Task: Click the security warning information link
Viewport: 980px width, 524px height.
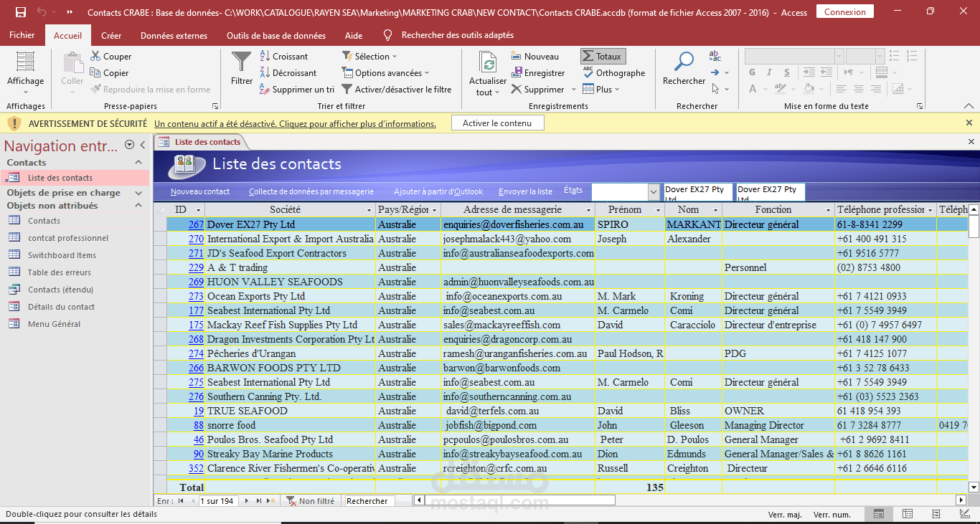Action: tap(295, 124)
